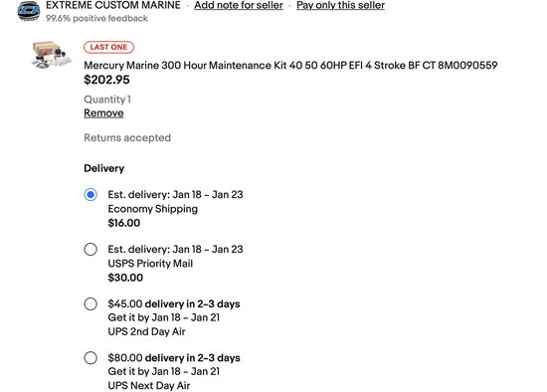Remove the Mercury Marine kit from cart
This screenshot has width=547, height=392.
pos(103,113)
